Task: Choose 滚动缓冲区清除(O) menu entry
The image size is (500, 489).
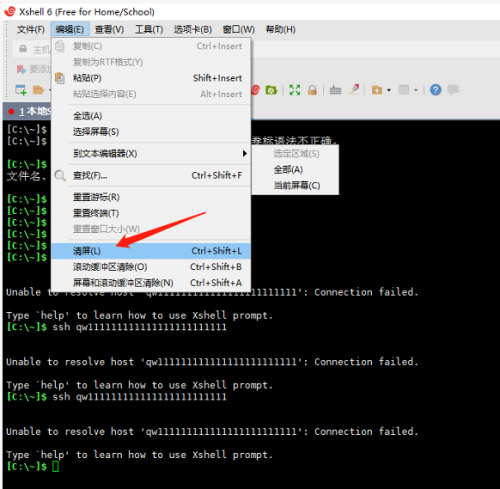Action: coord(151,267)
